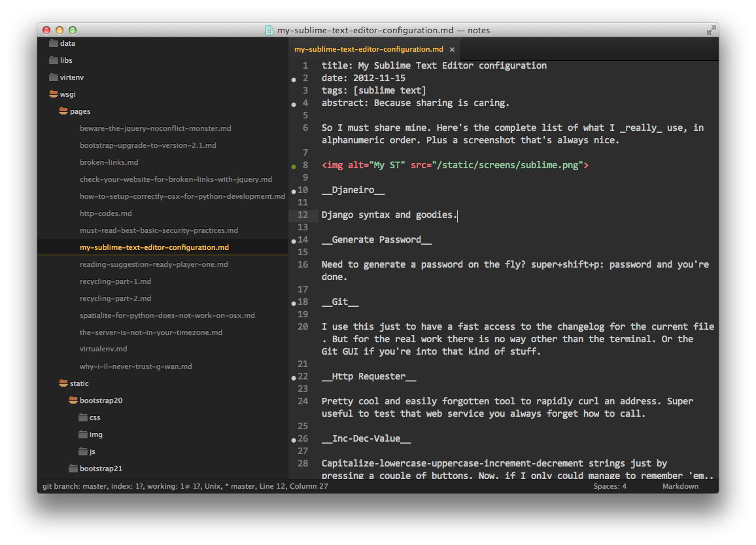The image size is (756, 545).
Task: Click the document icon in title bar
Action: pos(269,30)
